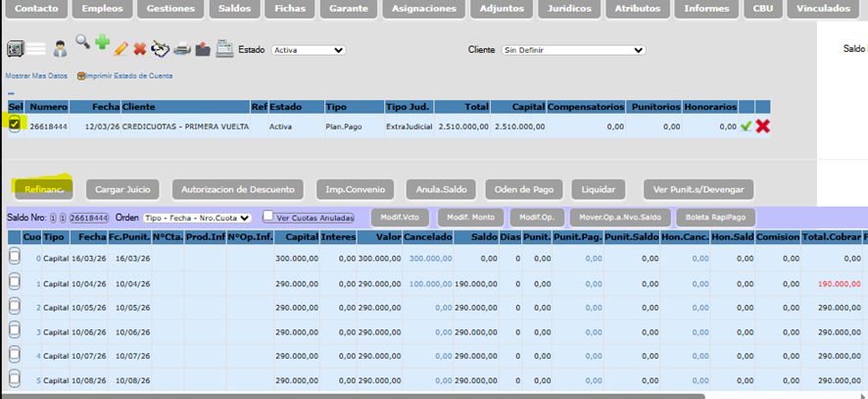Select checkbox for cuota 1 dated 10/04/26

(15, 282)
